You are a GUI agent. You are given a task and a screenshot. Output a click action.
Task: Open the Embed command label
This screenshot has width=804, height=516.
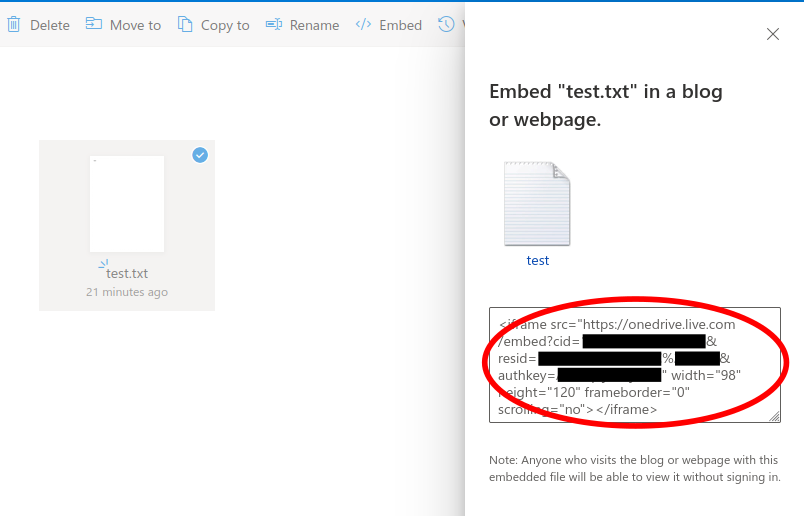[x=400, y=25]
